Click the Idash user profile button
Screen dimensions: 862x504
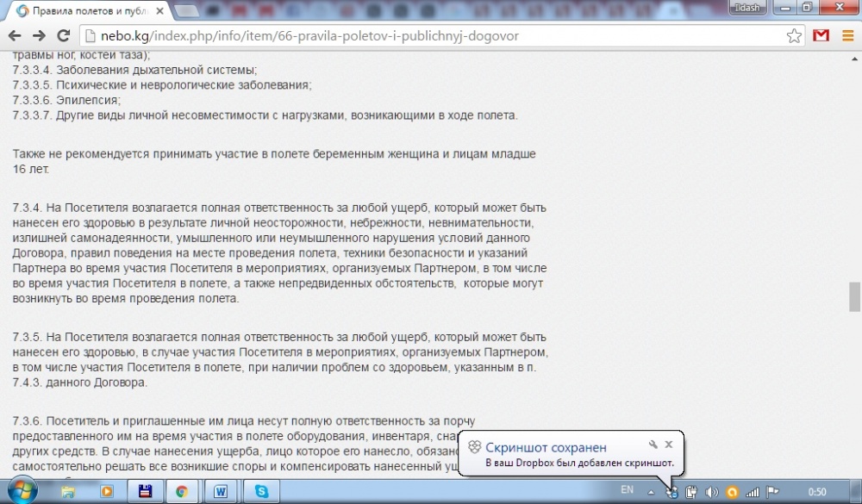747,8
